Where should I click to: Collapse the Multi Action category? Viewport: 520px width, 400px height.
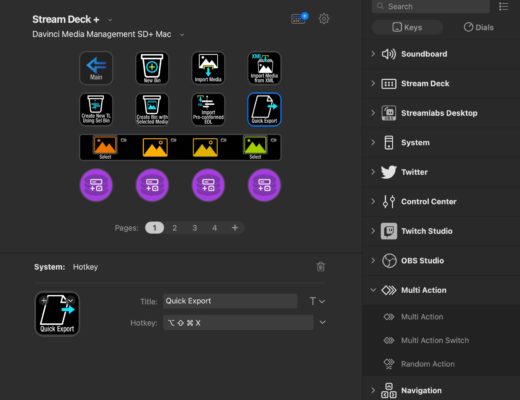tap(373, 290)
